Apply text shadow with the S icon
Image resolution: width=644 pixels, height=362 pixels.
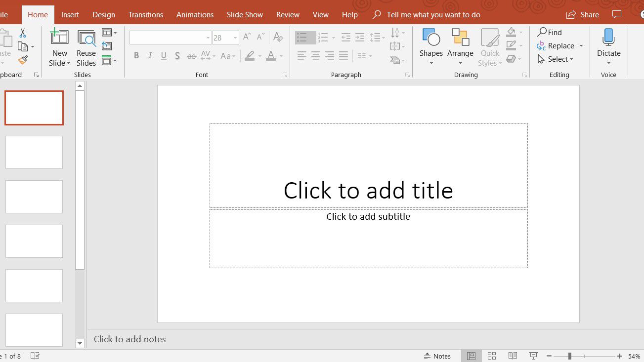(x=177, y=56)
